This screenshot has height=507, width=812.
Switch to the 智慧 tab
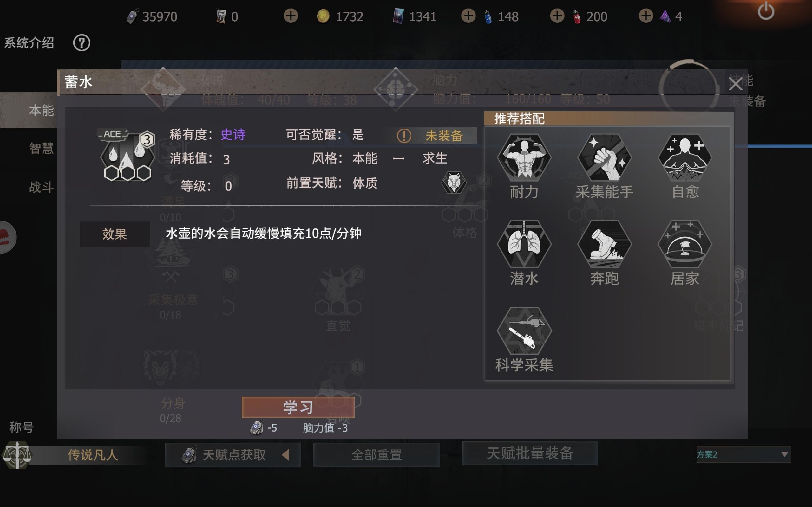click(x=41, y=148)
